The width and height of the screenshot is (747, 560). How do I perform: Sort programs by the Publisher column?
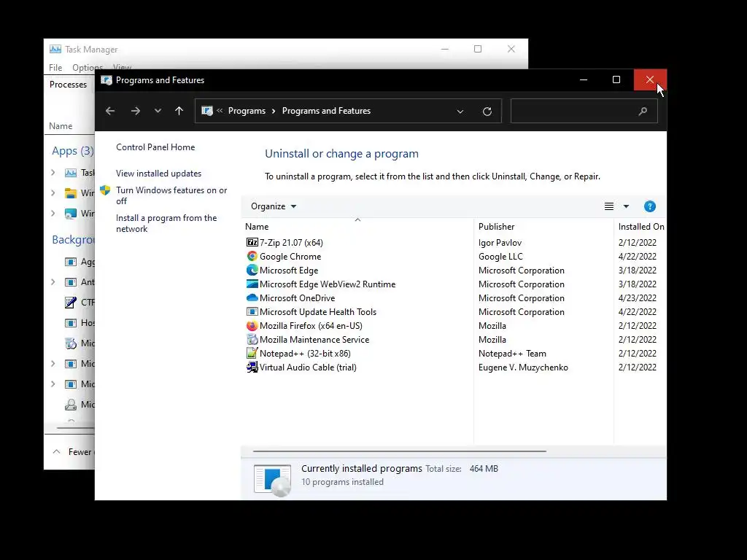click(496, 227)
